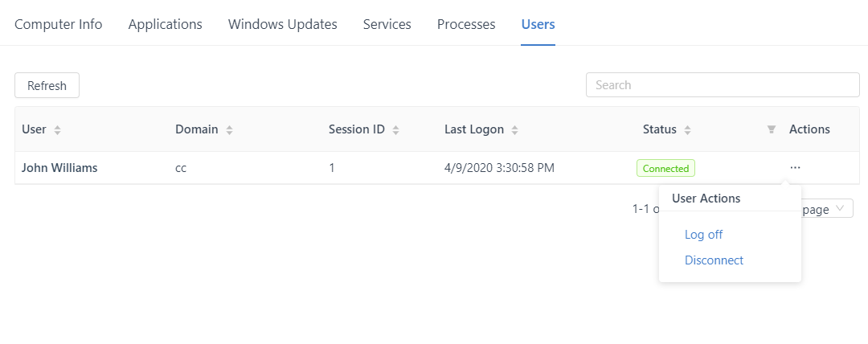Go to the Windows Updates tab
The width and height of the screenshot is (868, 344).
click(283, 24)
